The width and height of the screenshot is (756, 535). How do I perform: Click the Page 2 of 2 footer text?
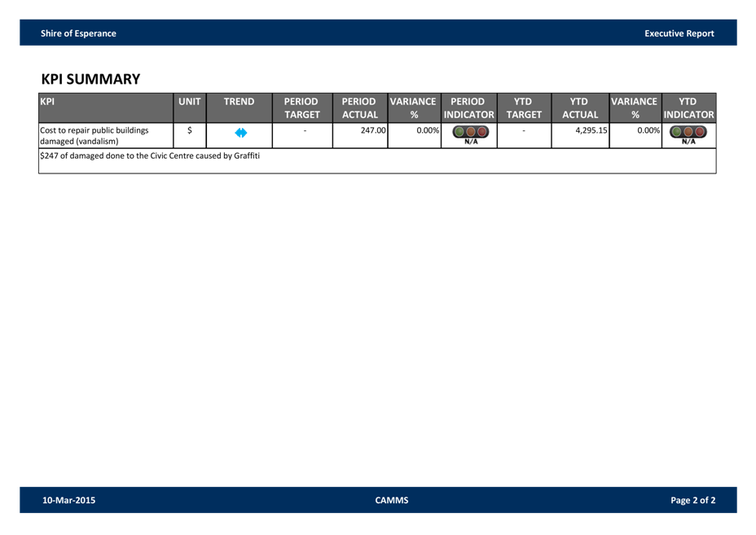click(x=692, y=500)
